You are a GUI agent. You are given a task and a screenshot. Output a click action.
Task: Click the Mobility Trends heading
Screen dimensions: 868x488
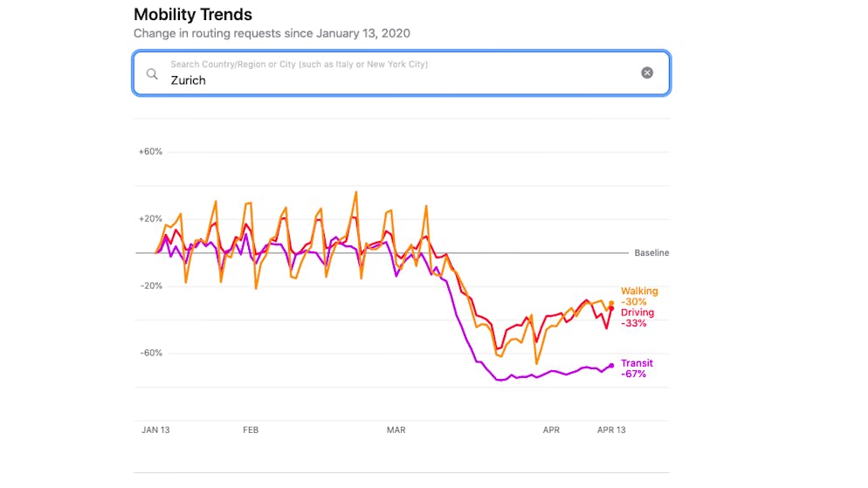[193, 15]
